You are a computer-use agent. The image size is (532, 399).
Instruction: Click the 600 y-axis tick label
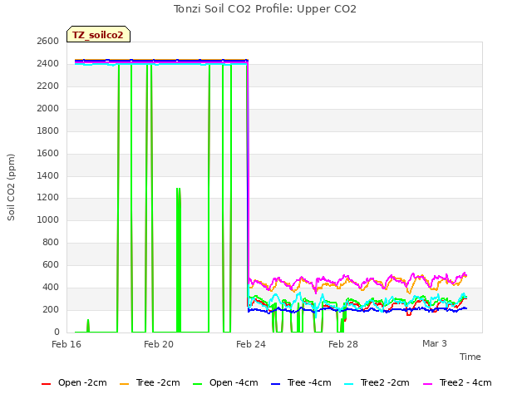(51, 265)
